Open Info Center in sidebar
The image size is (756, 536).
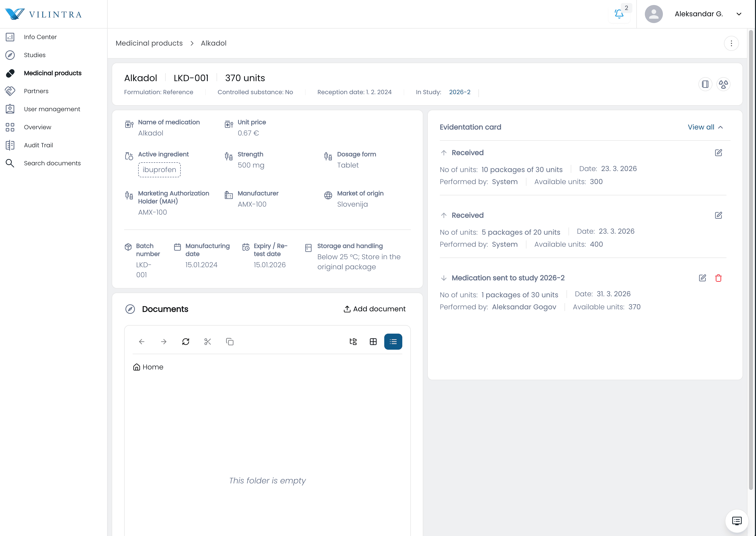[x=40, y=37]
